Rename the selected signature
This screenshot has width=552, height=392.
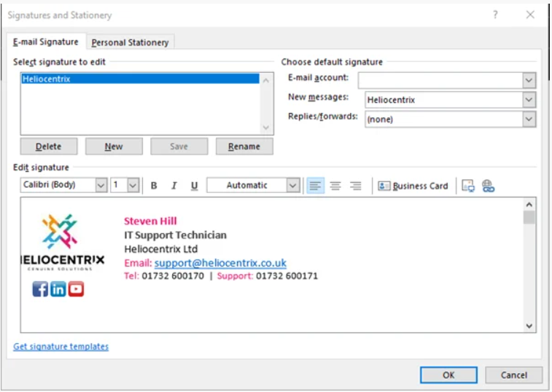click(x=244, y=146)
